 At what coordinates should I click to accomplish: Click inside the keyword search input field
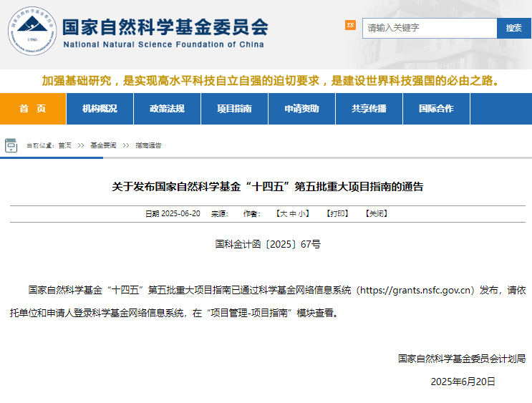(430, 28)
